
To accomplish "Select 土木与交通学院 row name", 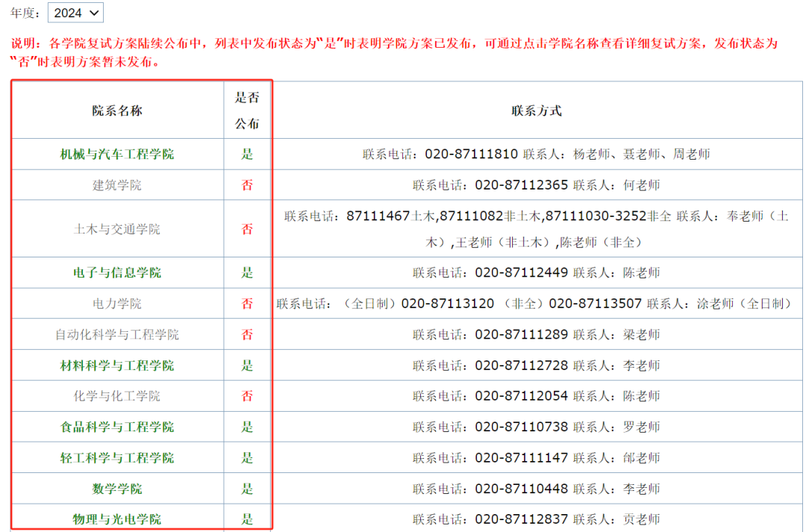I will [117, 229].
